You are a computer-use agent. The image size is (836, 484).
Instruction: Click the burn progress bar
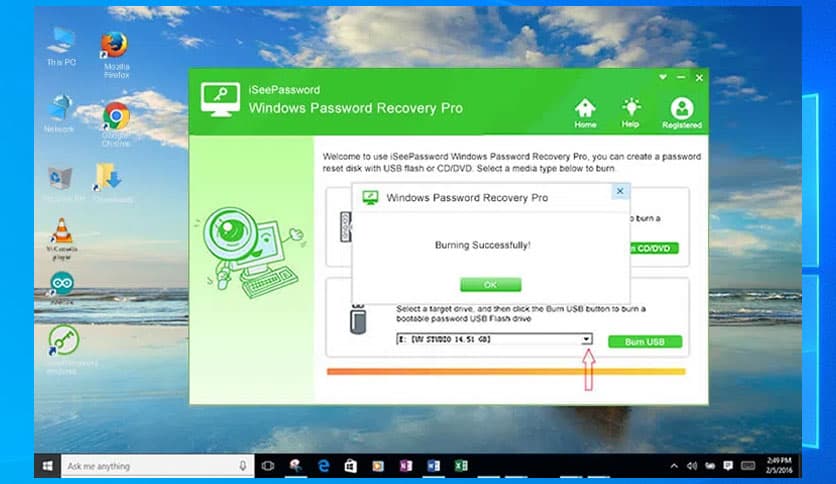point(506,372)
